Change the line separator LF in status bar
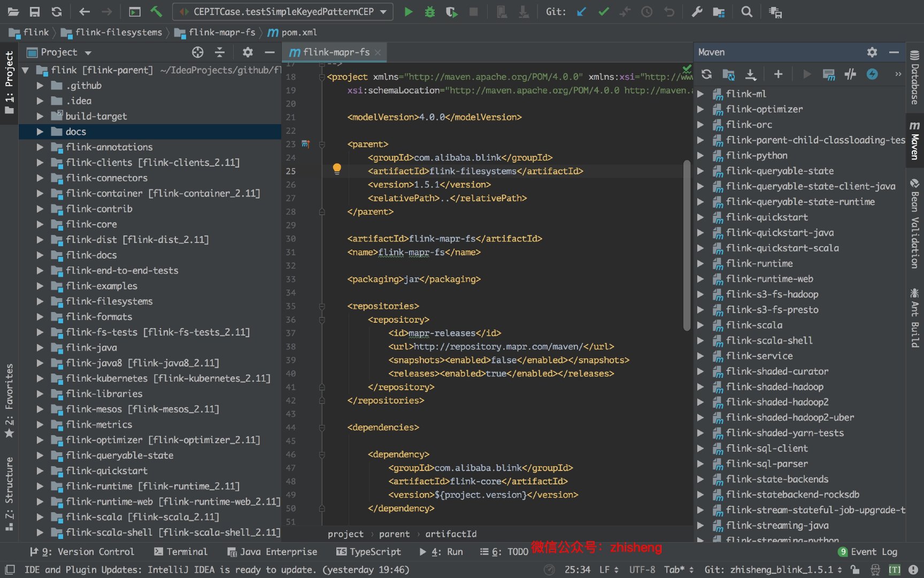This screenshot has width=924, height=578. tap(609, 569)
